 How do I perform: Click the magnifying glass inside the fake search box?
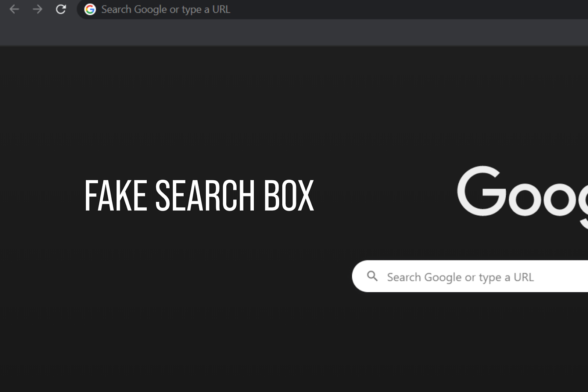click(373, 276)
